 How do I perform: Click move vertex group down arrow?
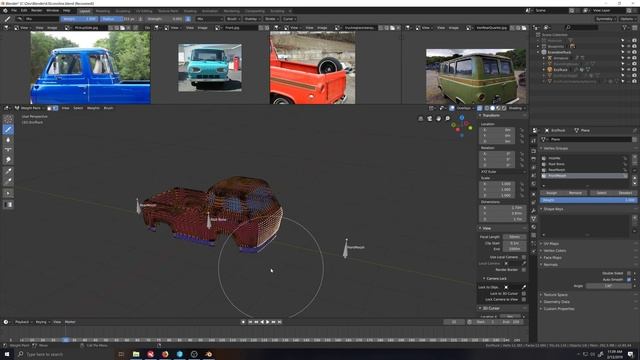click(x=635, y=183)
